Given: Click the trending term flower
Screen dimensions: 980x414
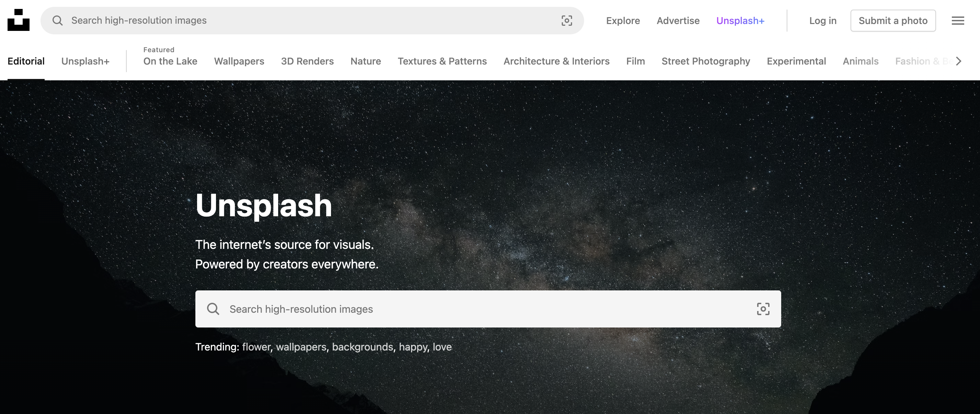Looking at the screenshot, I should [256, 347].
